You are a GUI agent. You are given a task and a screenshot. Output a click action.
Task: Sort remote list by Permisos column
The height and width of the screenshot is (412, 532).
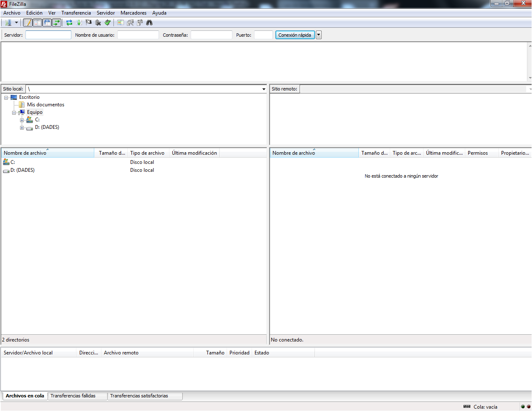[482, 153]
